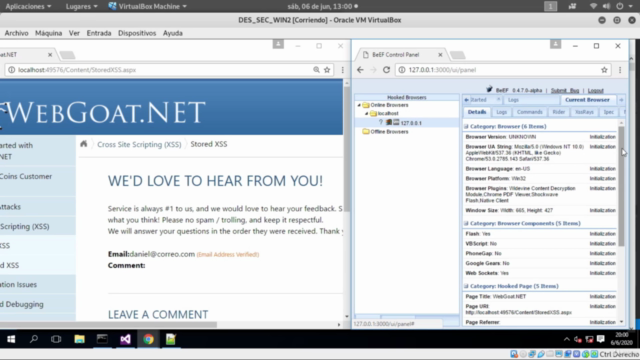Close the BeEF Control Panel tab
Viewport: 640px width, 360px height.
(x=440, y=55)
